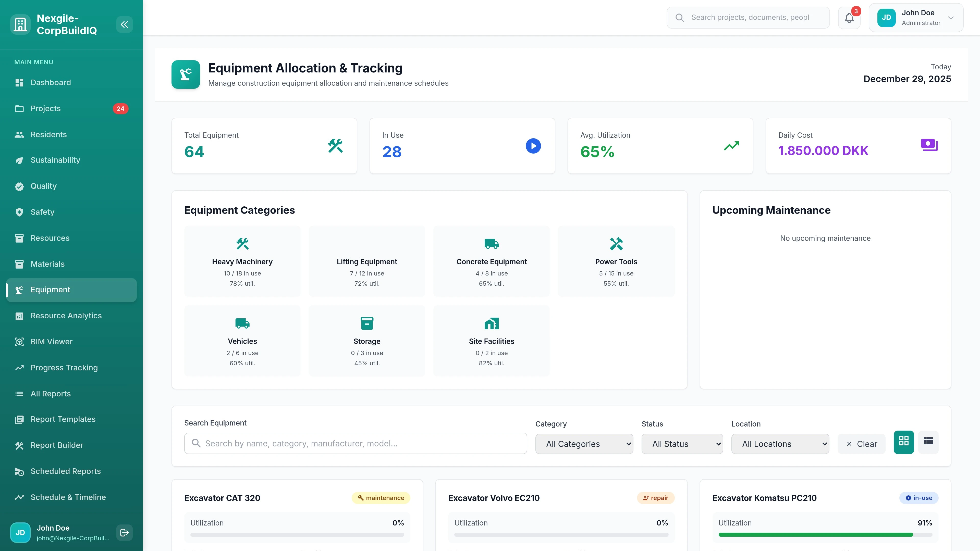Open the Dashboard section from sidebar
This screenshot has height=551, width=980.
51,82
